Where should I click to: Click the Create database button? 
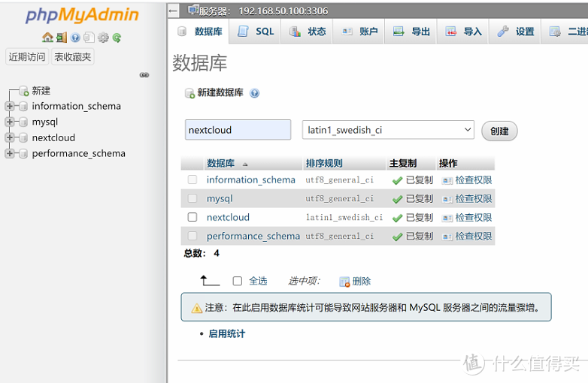click(x=499, y=131)
